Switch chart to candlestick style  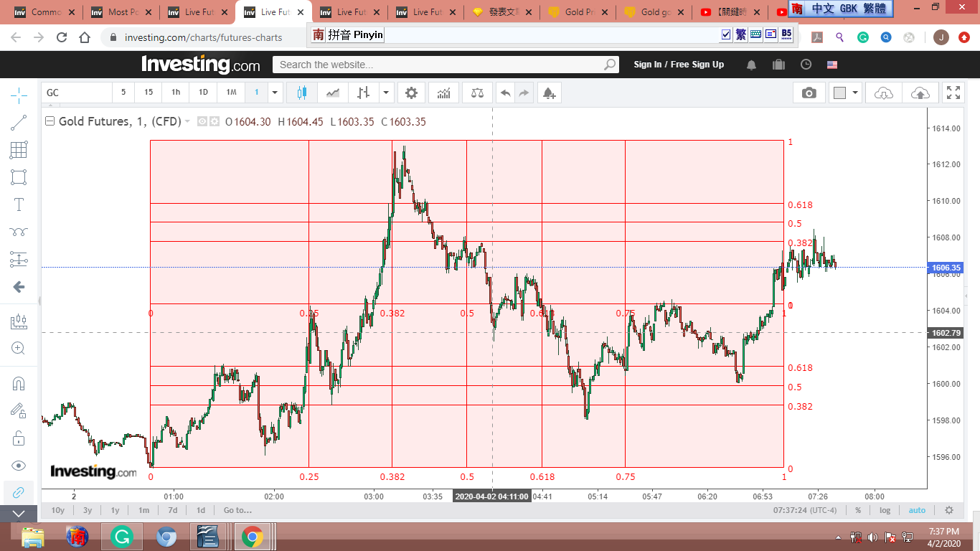(301, 93)
